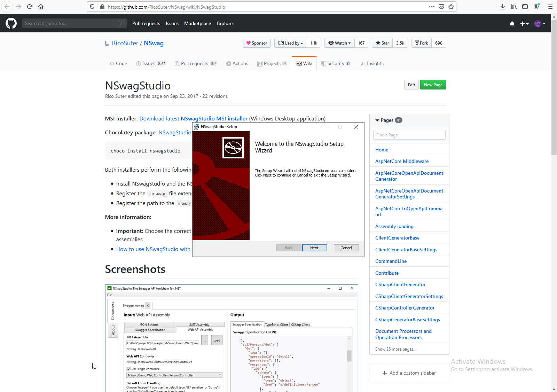Open the Explore page
Image resolution: width=557 pixels, height=392 pixels.
click(225, 23)
